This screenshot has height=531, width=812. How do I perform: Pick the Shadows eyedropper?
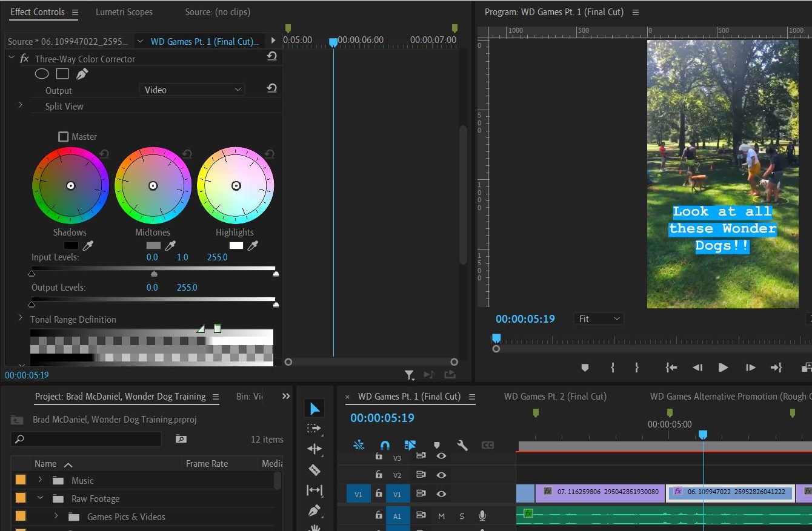coord(88,245)
